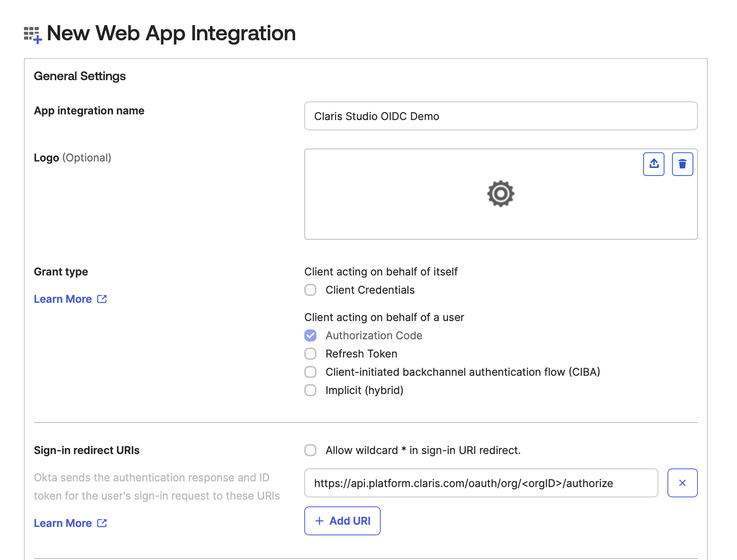Click the Claris authorize redirect URI field
Viewport: 737px width, 560px height.
481,483
